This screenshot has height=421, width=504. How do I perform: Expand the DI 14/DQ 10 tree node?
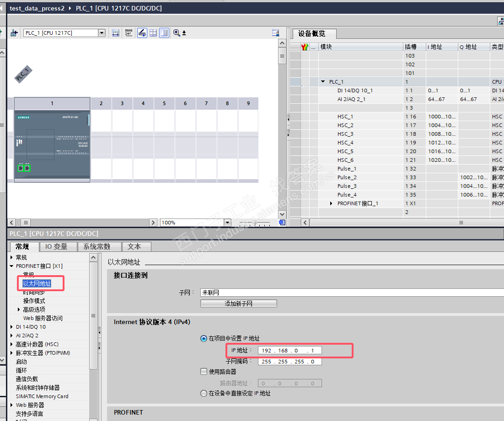point(11,326)
